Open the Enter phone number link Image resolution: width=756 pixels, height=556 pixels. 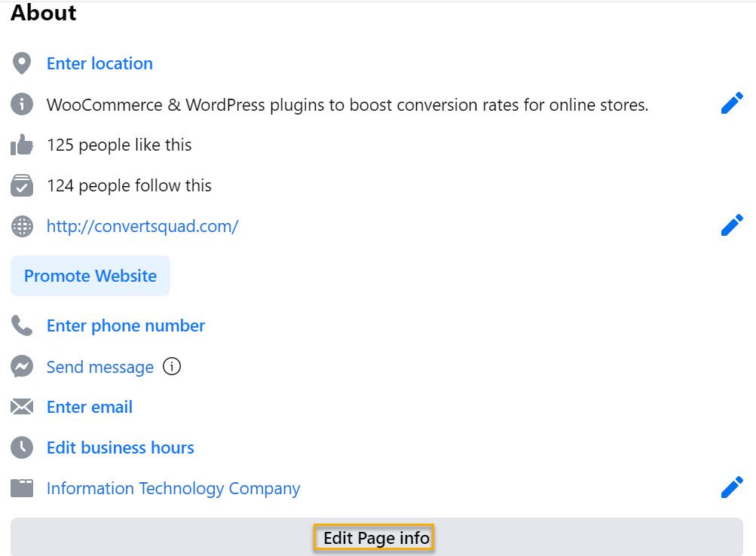125,325
